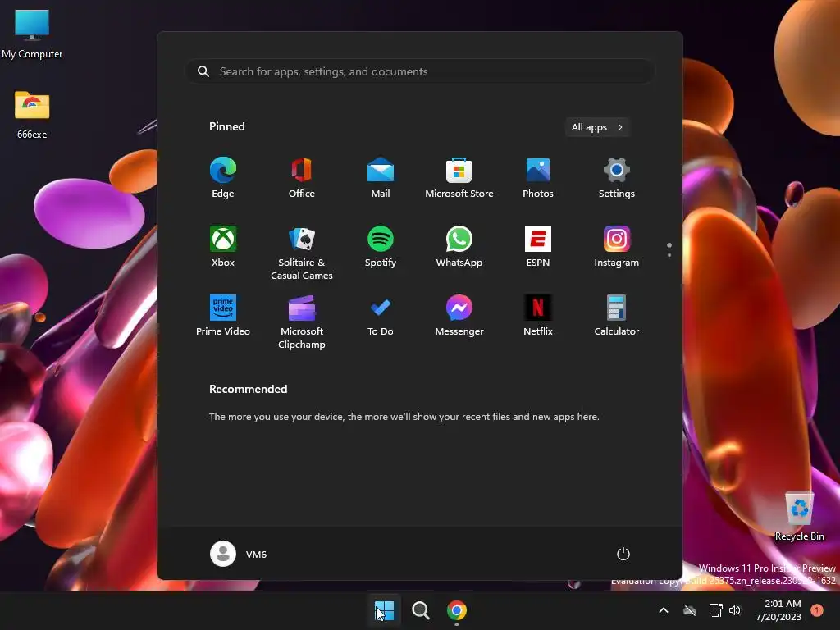
Task: Open the Messenger pinned app
Action: pyautogui.click(x=459, y=316)
